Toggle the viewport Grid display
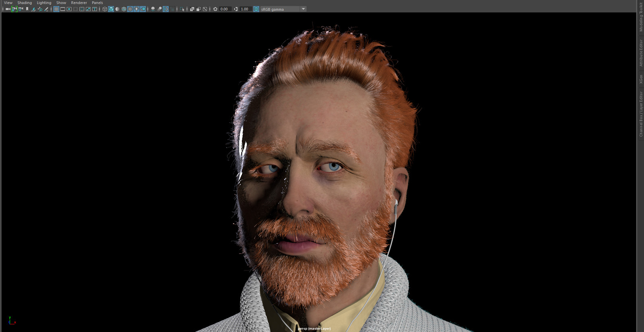 pyautogui.click(x=56, y=9)
